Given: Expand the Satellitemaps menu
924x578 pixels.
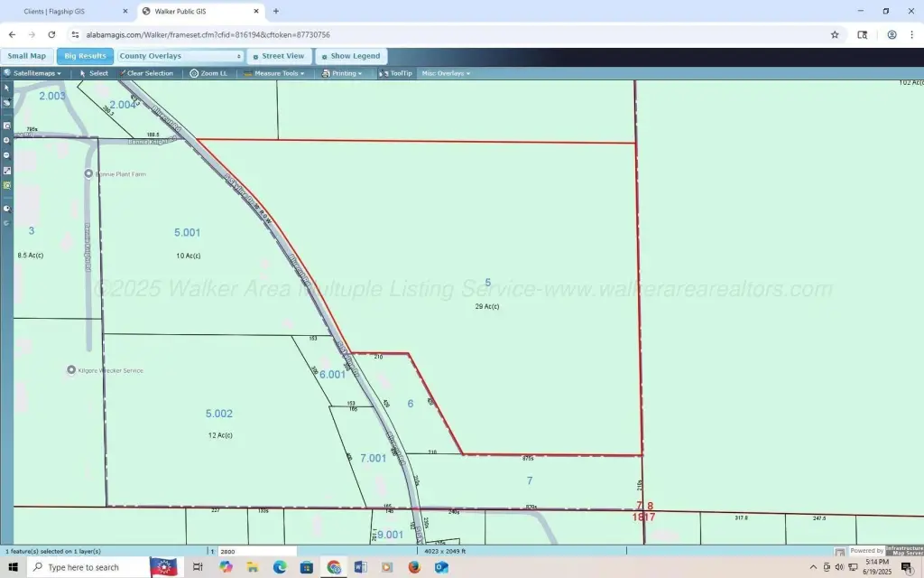Looking at the screenshot, I should click(33, 73).
